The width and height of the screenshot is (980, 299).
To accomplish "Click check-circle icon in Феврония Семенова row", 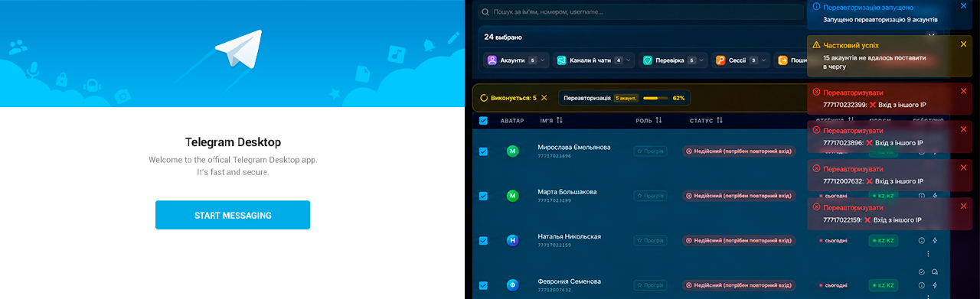I will 922,272.
